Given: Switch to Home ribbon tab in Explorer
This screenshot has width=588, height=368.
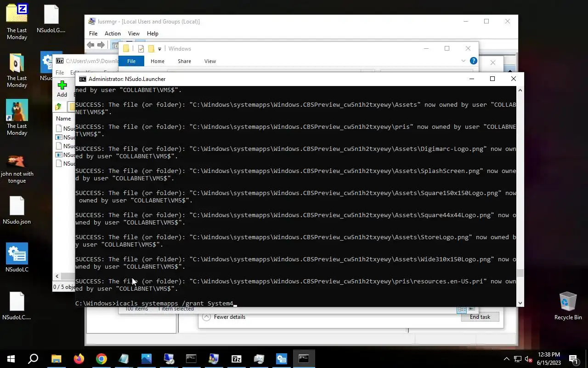Looking at the screenshot, I should pos(157,61).
